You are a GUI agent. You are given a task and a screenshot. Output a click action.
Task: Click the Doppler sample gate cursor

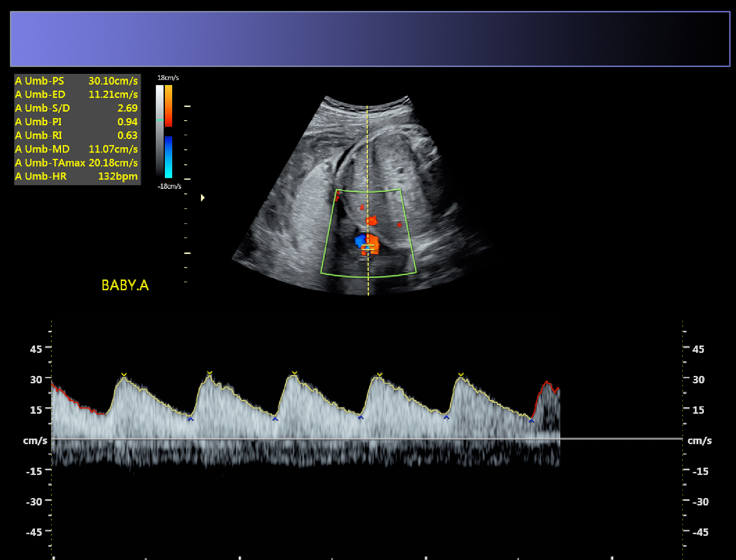[x=368, y=247]
